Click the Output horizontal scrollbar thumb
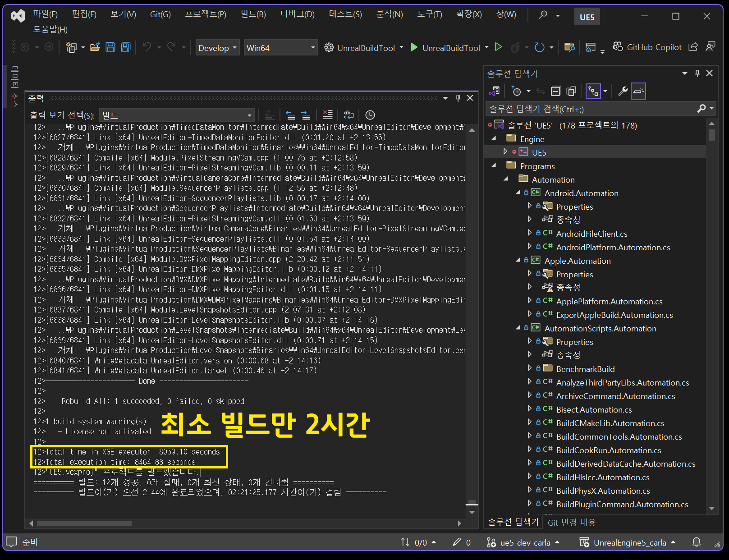 tap(84, 523)
